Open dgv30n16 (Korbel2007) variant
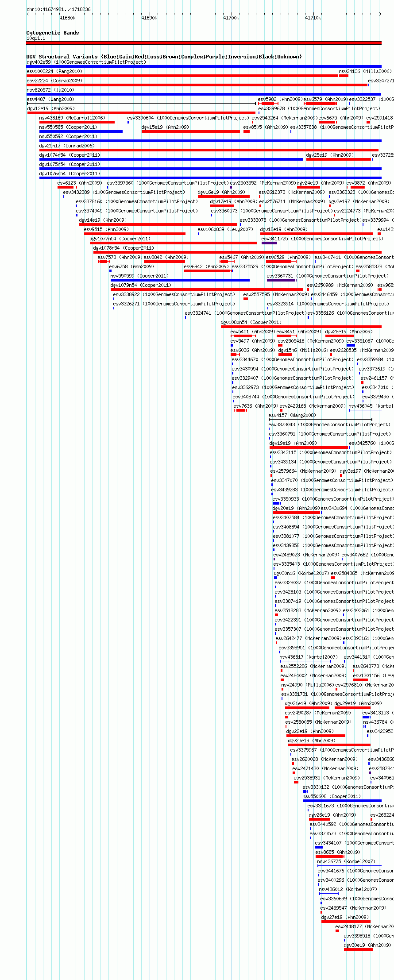Image resolution: width=394 pixels, height=980 pixels. [301, 573]
